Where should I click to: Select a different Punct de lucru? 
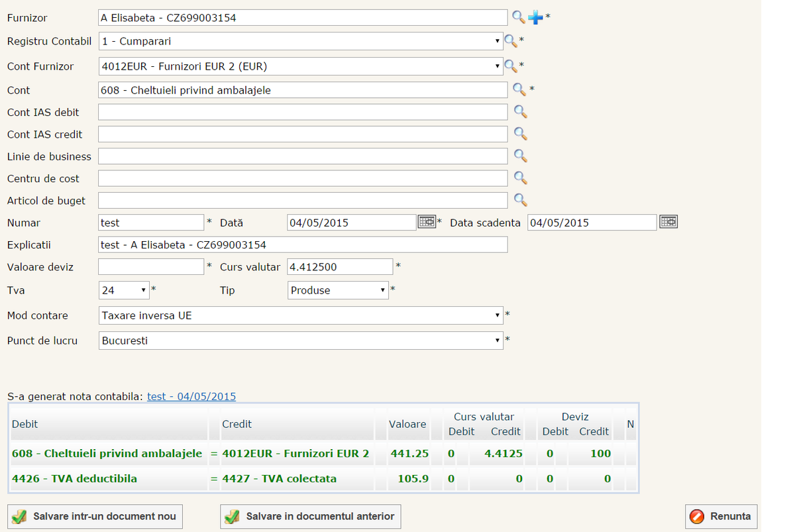pyautogui.click(x=300, y=341)
